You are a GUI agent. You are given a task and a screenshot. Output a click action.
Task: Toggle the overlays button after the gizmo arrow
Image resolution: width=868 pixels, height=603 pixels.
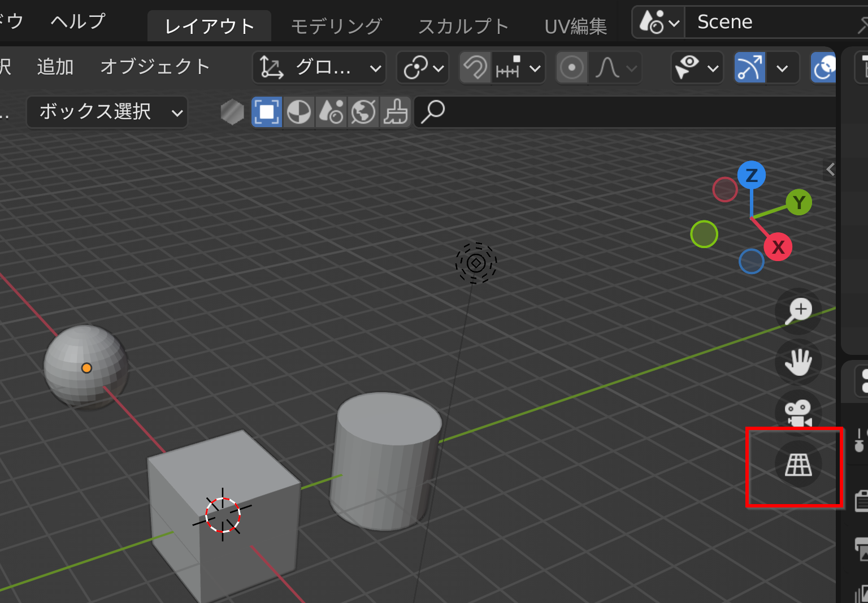(x=823, y=68)
